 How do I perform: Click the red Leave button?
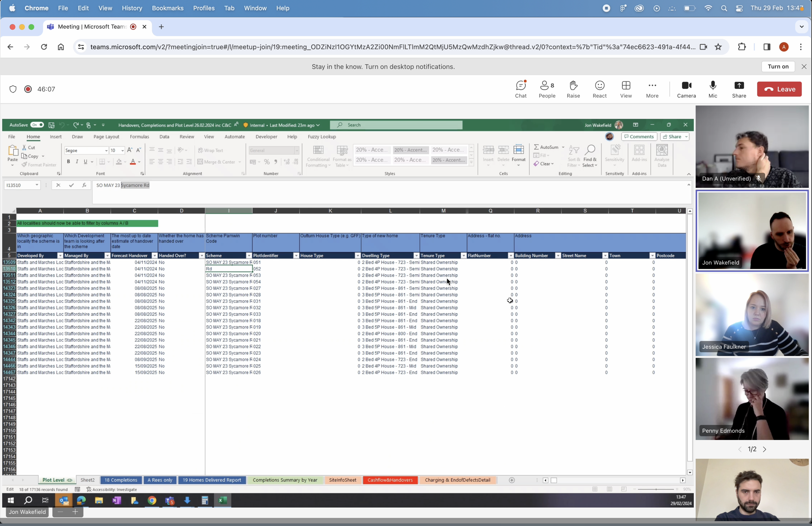779,89
